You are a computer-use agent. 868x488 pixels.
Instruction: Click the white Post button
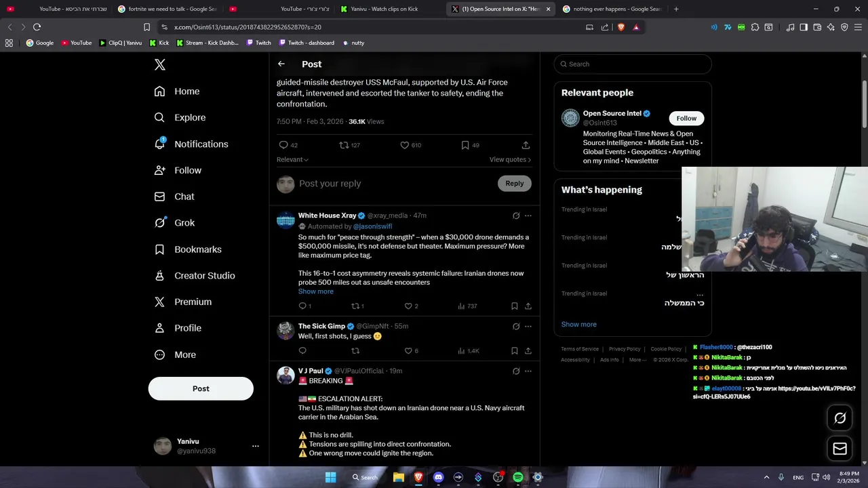[x=201, y=388]
